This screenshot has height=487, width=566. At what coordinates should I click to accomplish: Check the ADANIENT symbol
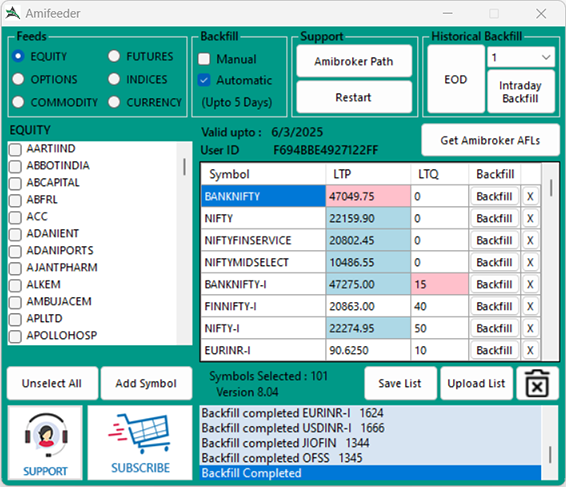[15, 234]
